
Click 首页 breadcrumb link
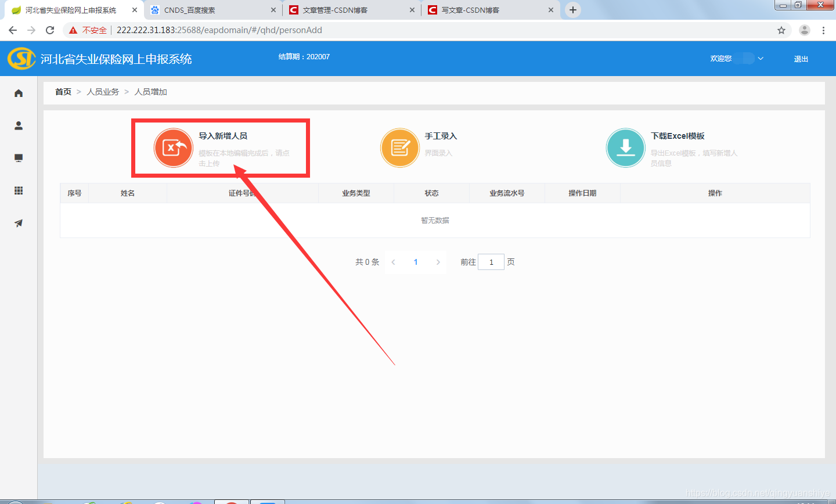[63, 92]
